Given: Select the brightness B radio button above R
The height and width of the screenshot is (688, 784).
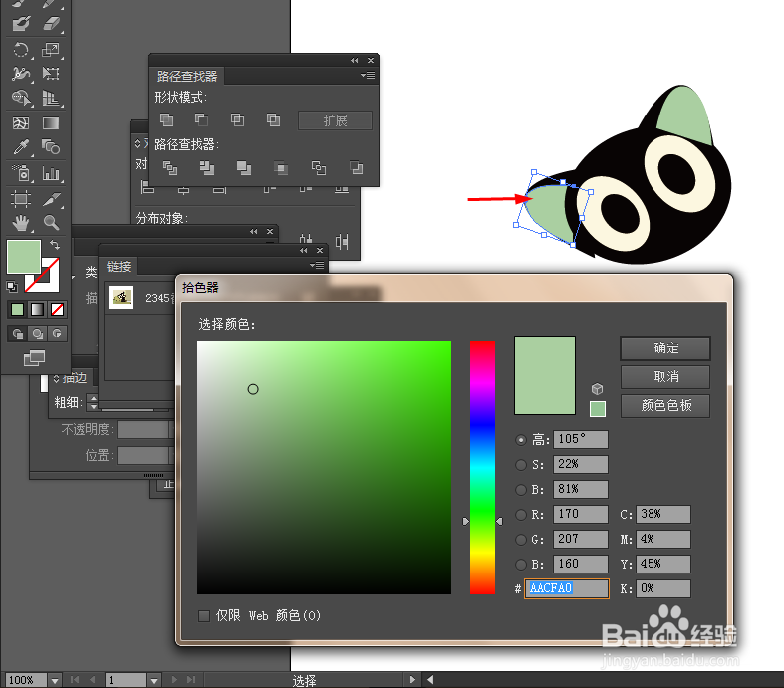Looking at the screenshot, I should click(521, 490).
